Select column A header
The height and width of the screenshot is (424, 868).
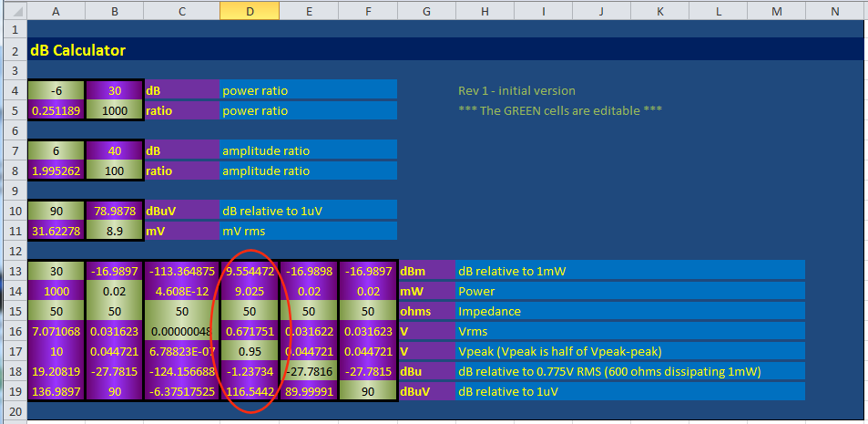56,11
